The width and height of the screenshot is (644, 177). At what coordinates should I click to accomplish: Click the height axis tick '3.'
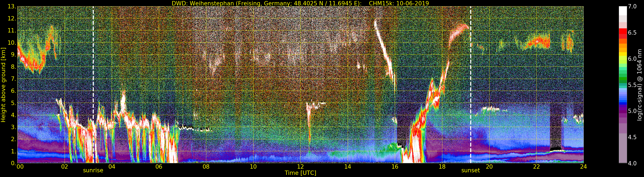point(13,127)
